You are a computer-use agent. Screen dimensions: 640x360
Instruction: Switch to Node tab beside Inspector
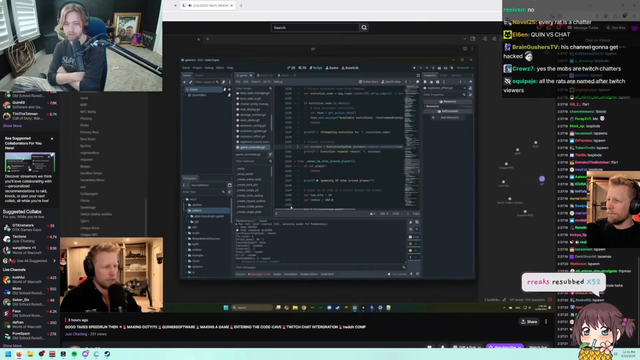(443, 75)
